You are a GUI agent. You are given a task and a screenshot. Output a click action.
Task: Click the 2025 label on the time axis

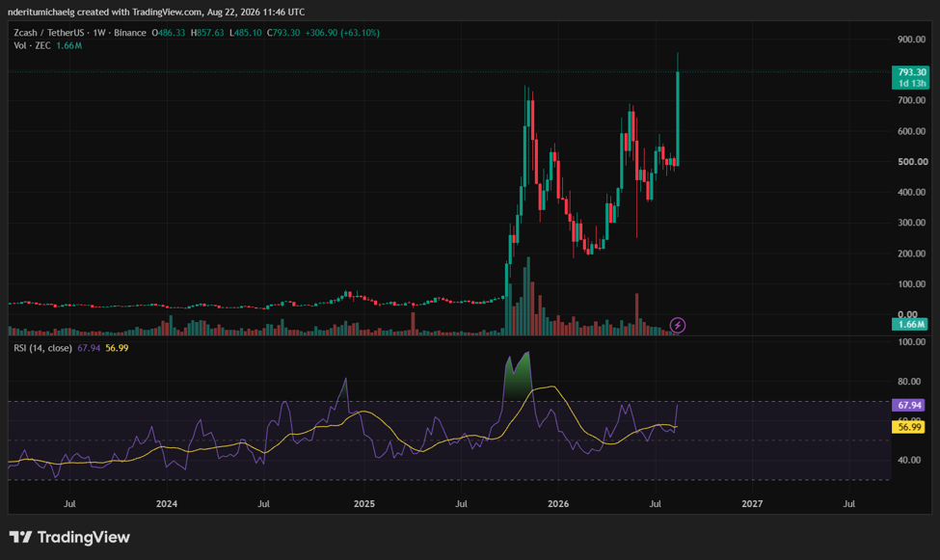coord(364,504)
